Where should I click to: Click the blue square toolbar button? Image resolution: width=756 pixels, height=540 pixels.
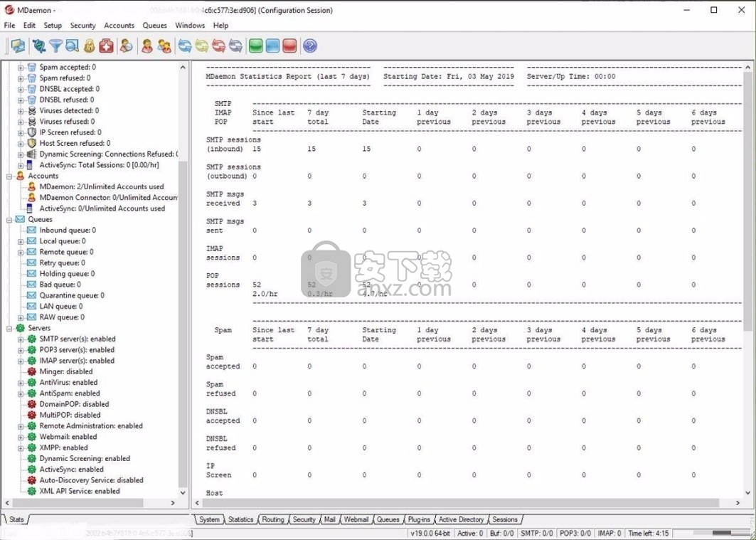pyautogui.click(x=272, y=46)
